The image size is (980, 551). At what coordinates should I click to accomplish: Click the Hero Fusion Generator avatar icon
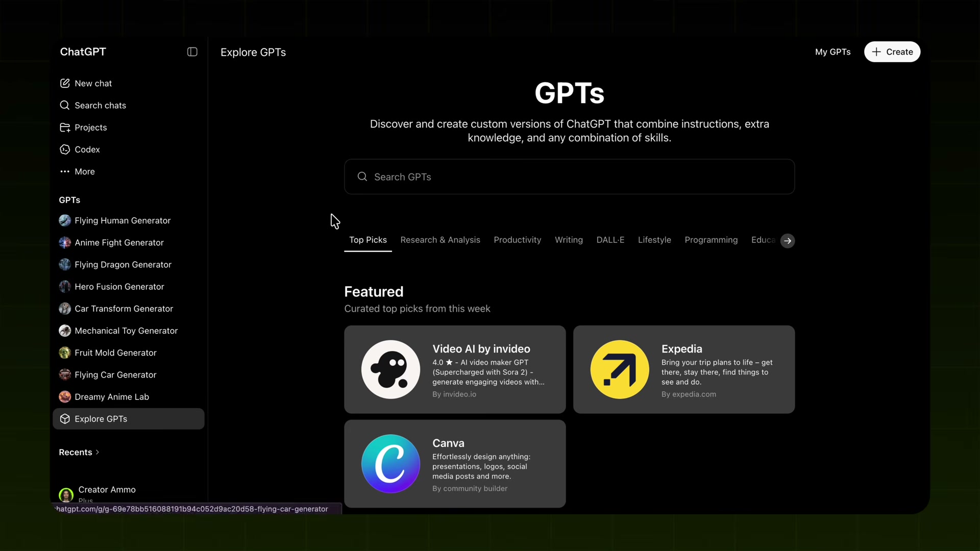[65, 287]
